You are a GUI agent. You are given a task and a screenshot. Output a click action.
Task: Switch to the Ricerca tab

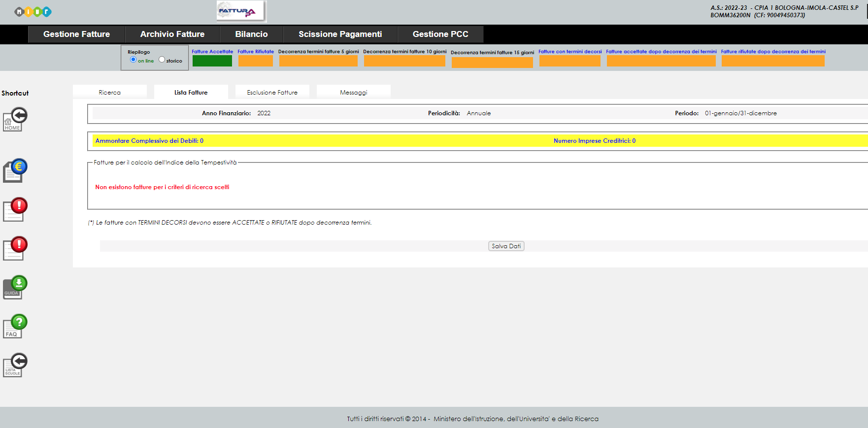pos(109,92)
